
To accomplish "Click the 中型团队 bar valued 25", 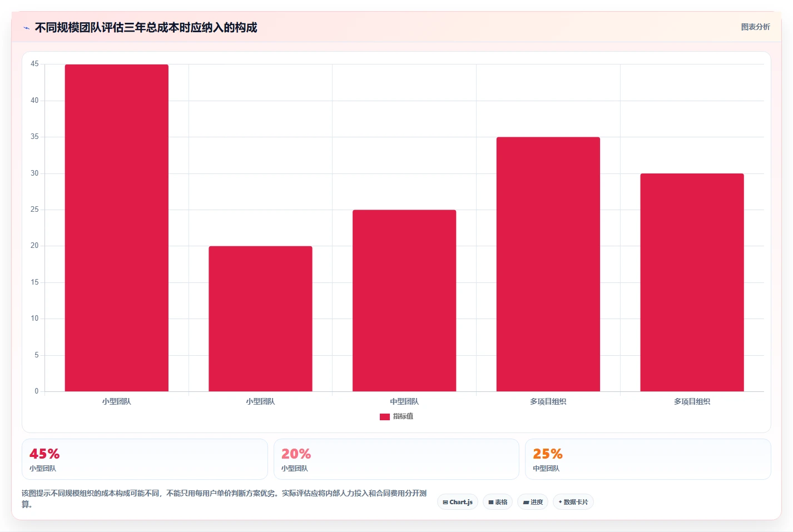I will [404, 301].
